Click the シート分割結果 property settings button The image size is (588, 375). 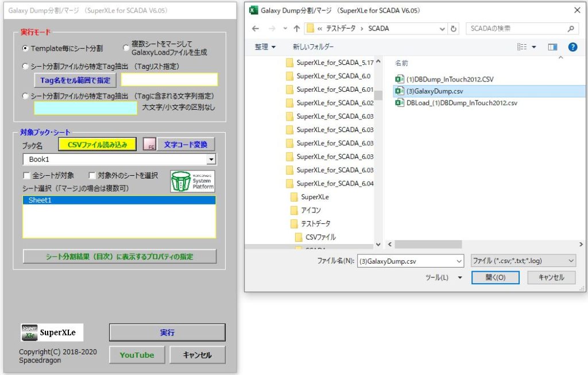[x=119, y=257]
